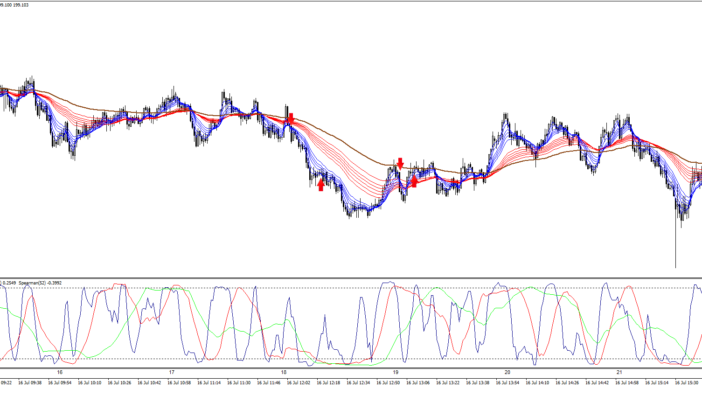Click the period label 16
The width and height of the screenshot is (702, 395).
point(60,372)
